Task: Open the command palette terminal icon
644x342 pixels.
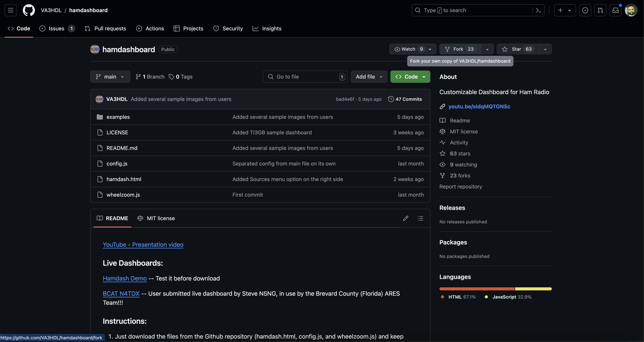Action: 539,10
